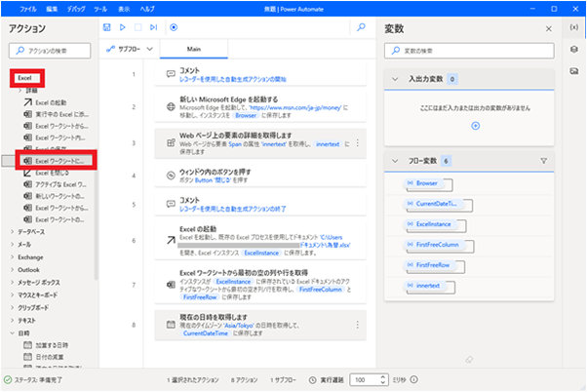Run the flow with the play icon
587x392 pixels.
[123, 27]
